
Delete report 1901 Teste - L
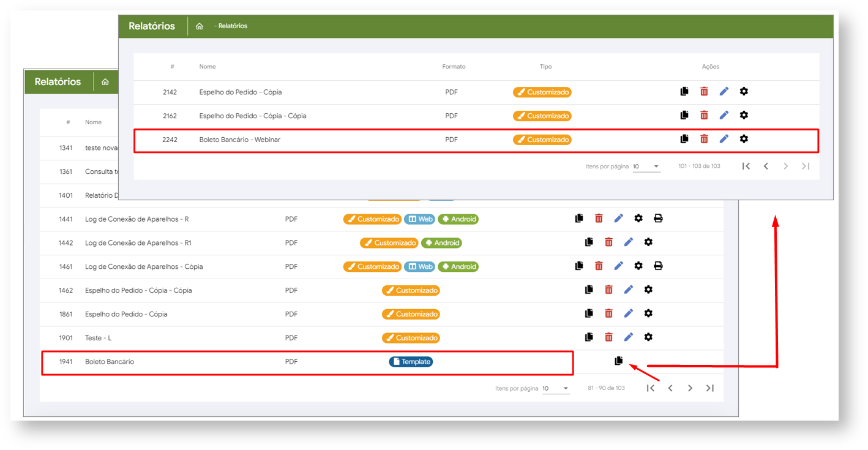click(608, 337)
